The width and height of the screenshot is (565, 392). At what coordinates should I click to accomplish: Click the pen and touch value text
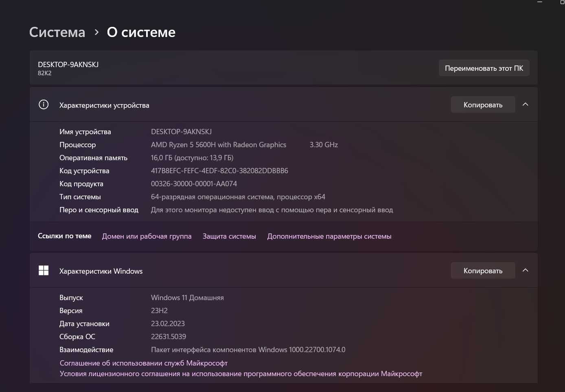[272, 210]
